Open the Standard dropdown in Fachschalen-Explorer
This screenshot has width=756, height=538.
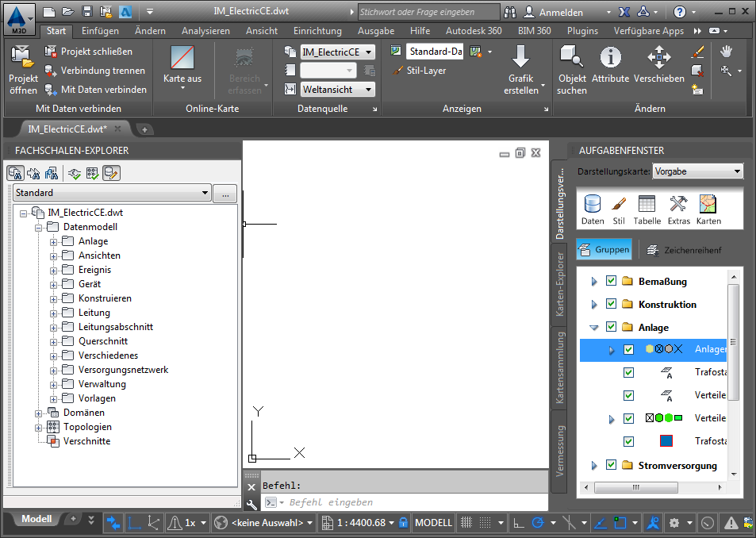point(112,193)
